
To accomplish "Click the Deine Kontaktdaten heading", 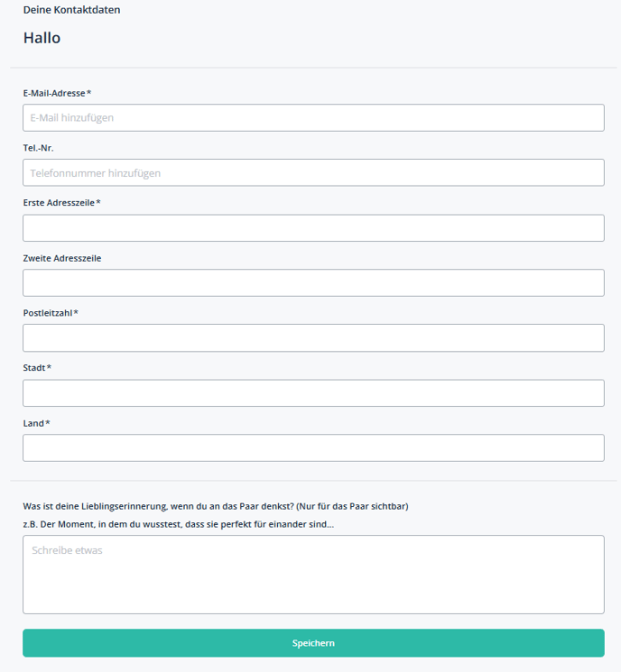I will tap(71, 10).
